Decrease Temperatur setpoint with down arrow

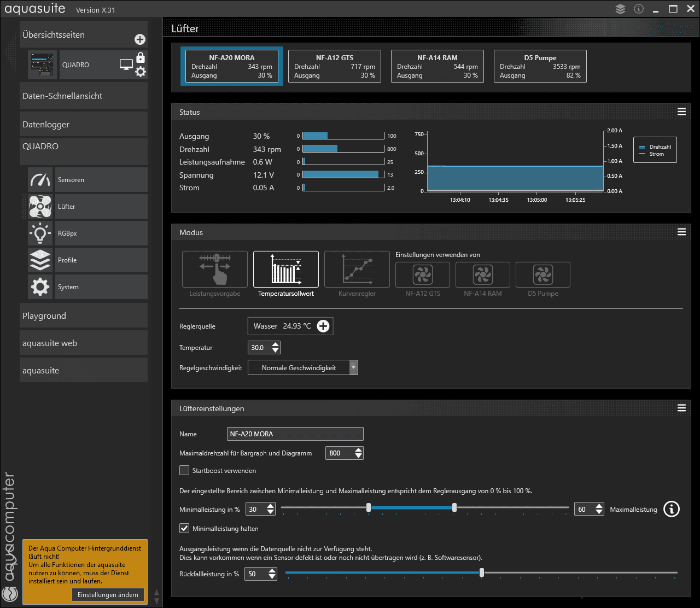point(275,351)
